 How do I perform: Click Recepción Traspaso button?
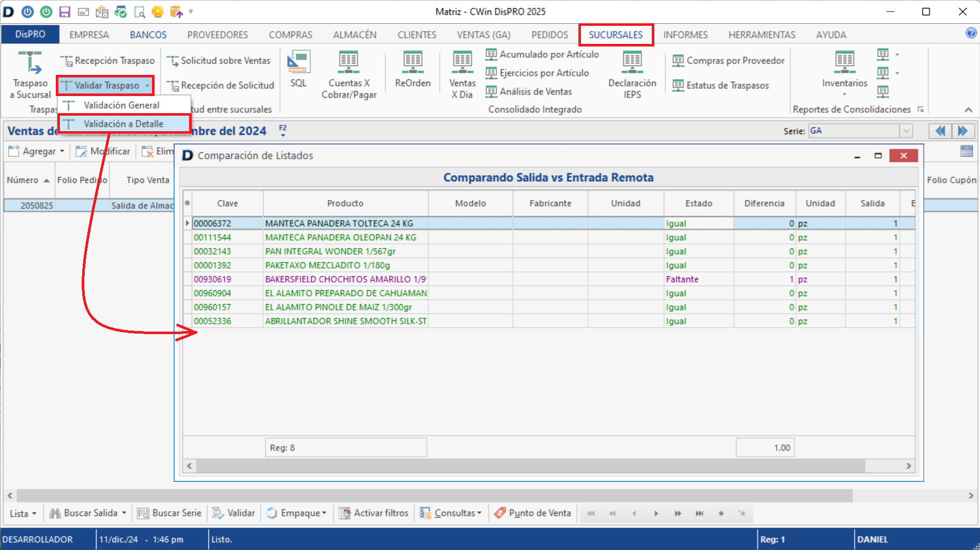coord(108,60)
